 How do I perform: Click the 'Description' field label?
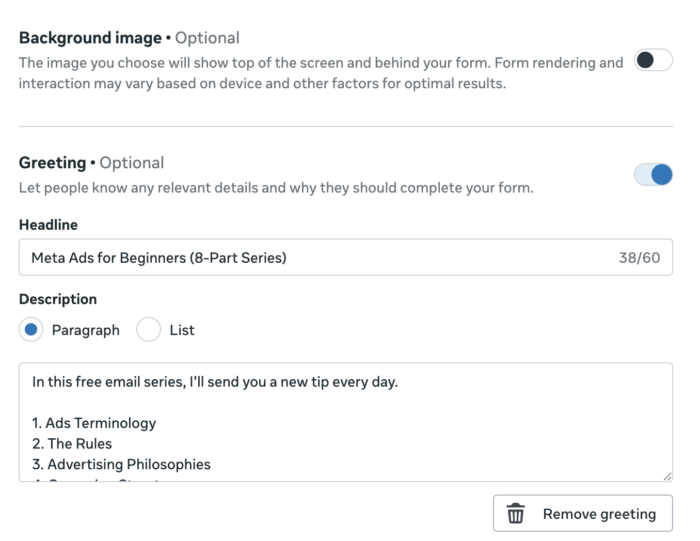click(x=58, y=299)
